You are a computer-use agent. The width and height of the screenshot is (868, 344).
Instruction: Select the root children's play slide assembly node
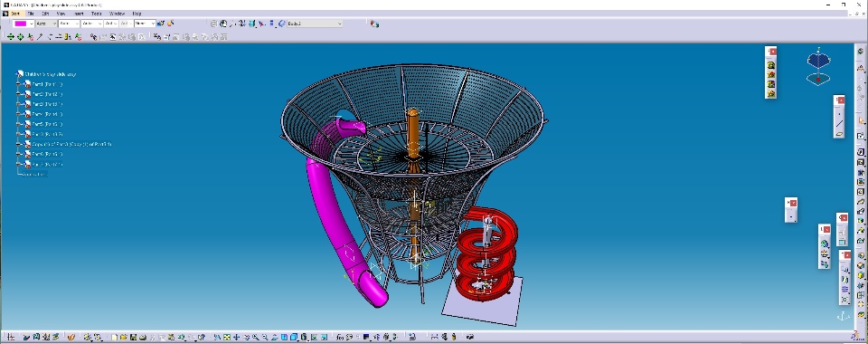[51, 74]
